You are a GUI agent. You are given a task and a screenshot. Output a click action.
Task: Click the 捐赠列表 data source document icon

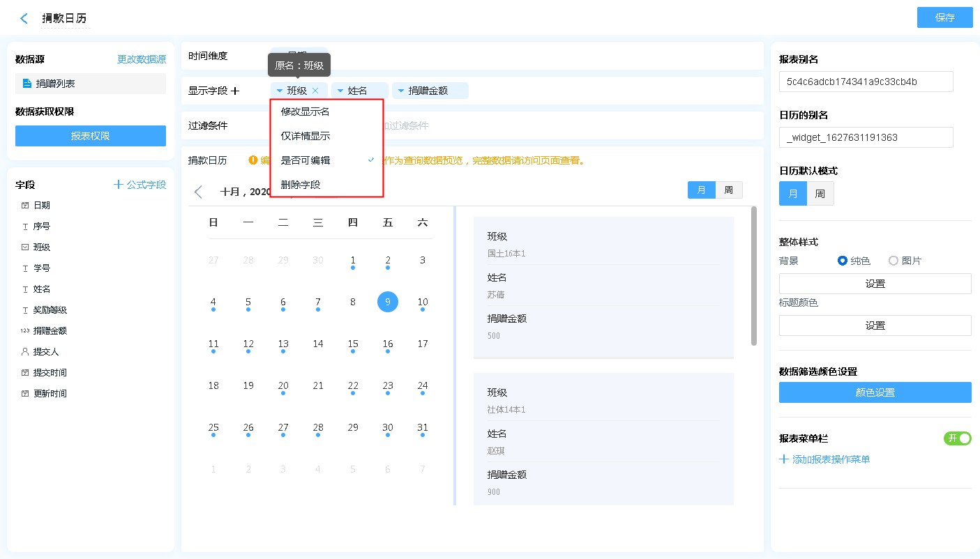coord(27,84)
